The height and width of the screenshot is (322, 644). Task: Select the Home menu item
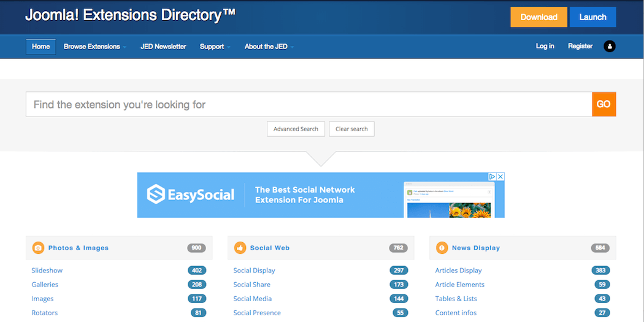(40, 47)
